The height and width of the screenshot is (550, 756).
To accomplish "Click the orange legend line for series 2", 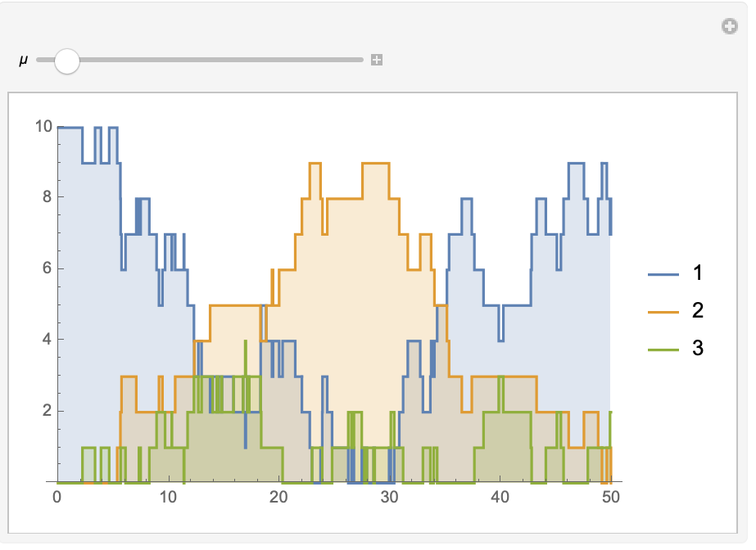I will [664, 312].
